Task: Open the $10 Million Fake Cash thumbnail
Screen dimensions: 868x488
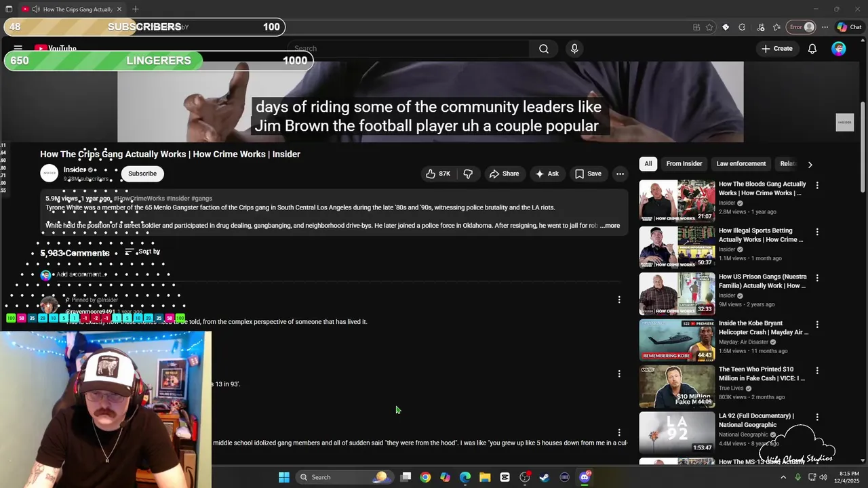Action: (x=677, y=386)
